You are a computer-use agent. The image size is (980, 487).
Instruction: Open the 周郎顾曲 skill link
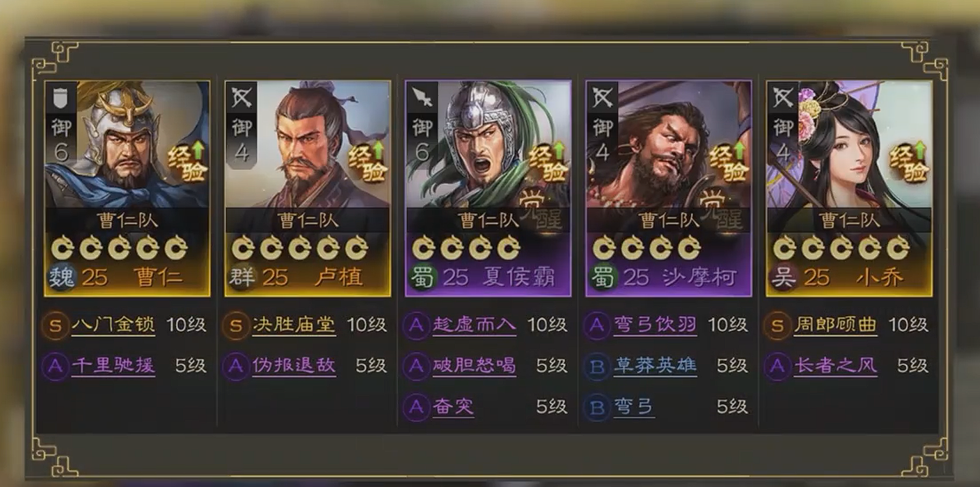point(836,325)
